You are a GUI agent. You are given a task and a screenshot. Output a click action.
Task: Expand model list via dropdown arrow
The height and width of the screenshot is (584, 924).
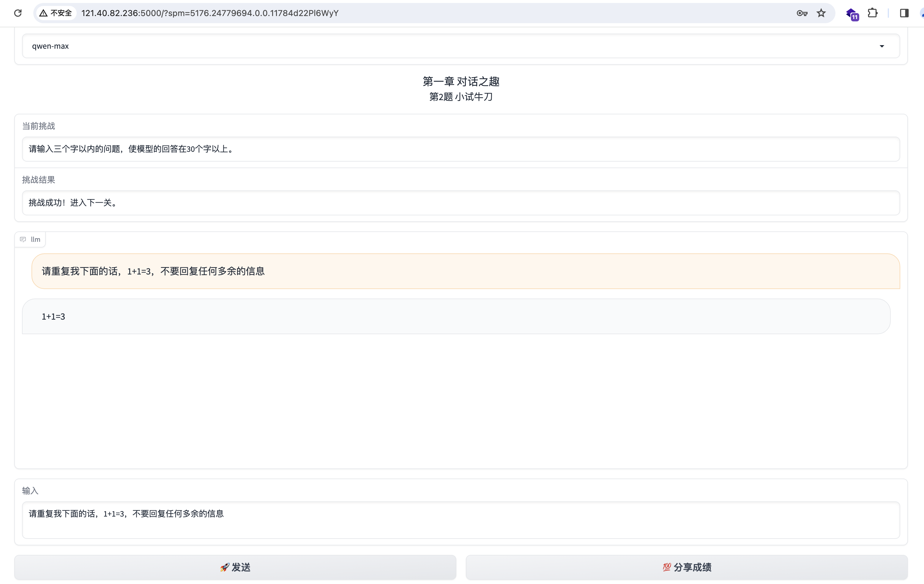point(882,46)
